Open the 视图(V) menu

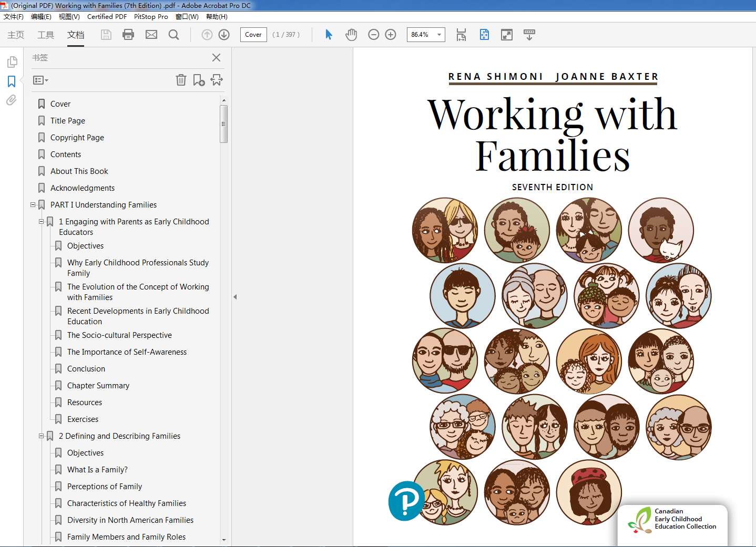pyautogui.click(x=69, y=17)
